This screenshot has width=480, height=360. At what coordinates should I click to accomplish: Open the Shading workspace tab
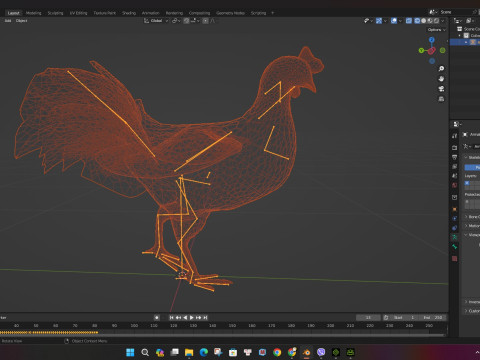pyautogui.click(x=129, y=13)
